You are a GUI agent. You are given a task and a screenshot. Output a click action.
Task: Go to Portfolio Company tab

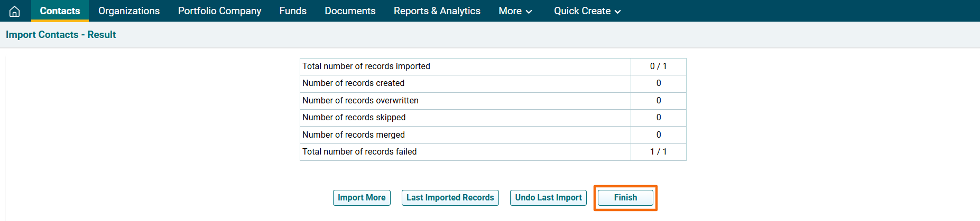coord(219,11)
